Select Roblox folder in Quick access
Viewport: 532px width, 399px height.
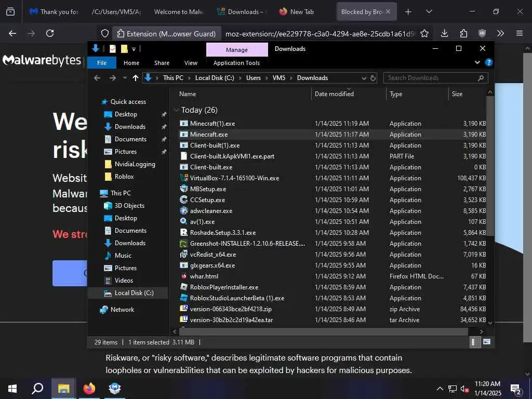pos(124,177)
